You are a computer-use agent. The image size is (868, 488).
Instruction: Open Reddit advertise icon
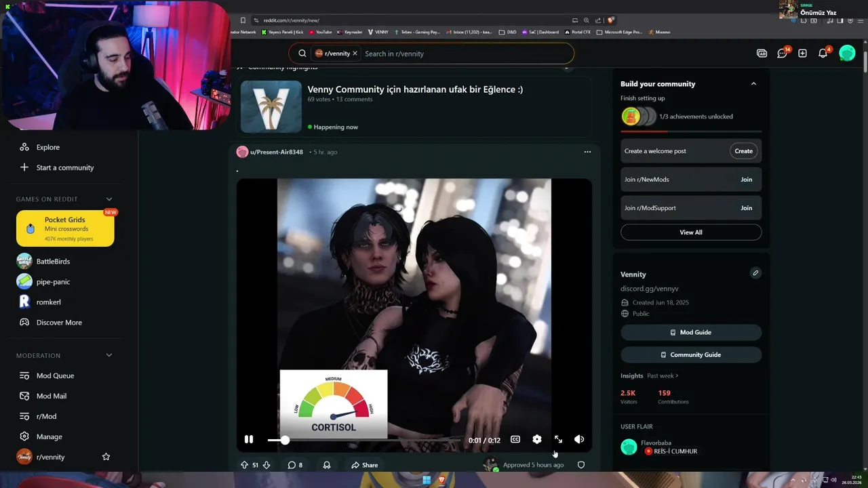click(x=762, y=53)
